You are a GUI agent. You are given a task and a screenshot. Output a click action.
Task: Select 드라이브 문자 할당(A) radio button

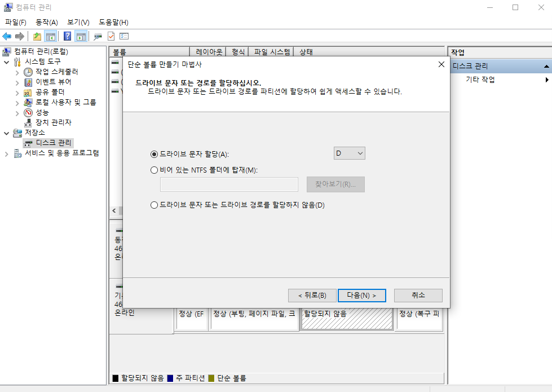coord(154,155)
